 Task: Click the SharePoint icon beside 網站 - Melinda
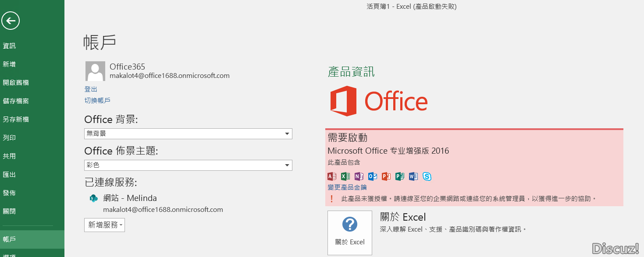(x=93, y=198)
